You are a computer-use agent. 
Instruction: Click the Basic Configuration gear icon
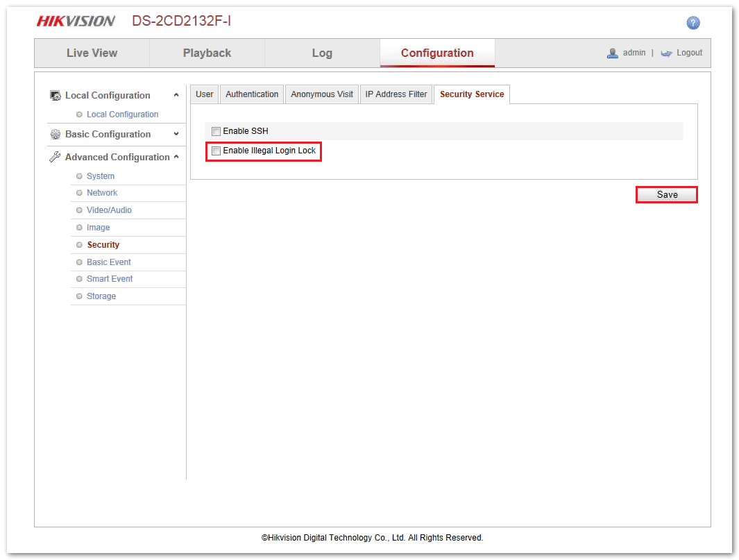(x=56, y=135)
